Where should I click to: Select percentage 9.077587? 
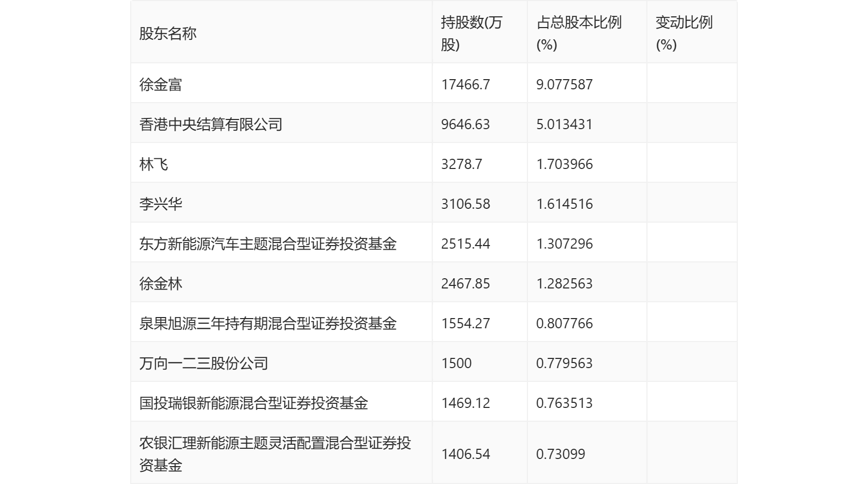[x=565, y=84]
